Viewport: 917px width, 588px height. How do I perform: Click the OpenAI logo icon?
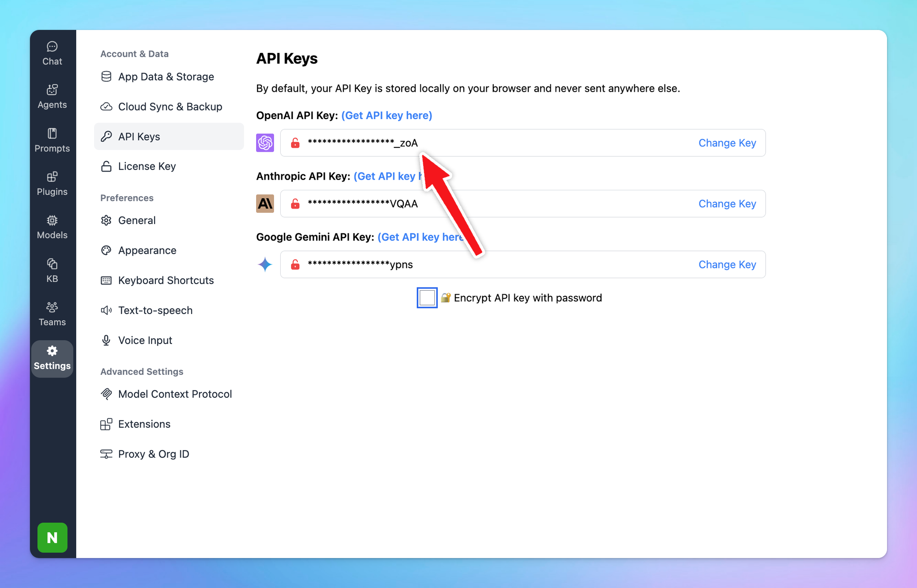point(265,143)
